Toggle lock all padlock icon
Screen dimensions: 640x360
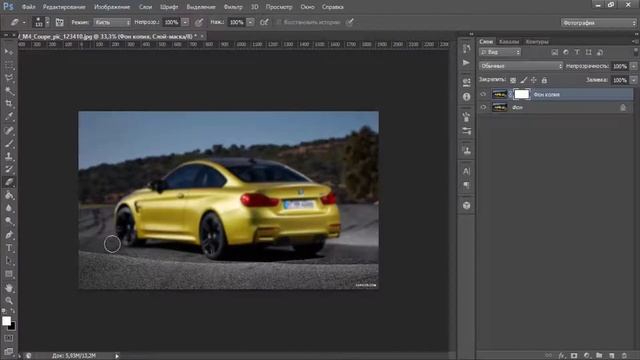tap(544, 80)
